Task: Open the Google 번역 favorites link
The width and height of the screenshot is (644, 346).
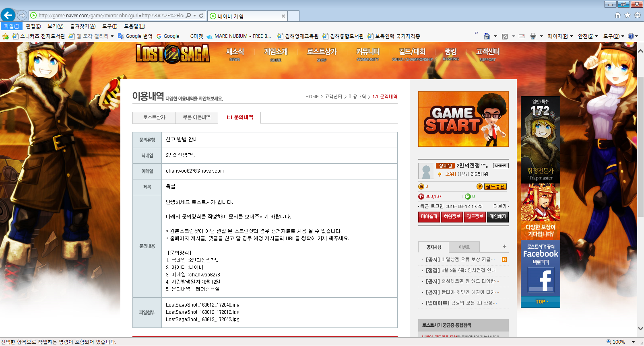Action: [x=135, y=36]
